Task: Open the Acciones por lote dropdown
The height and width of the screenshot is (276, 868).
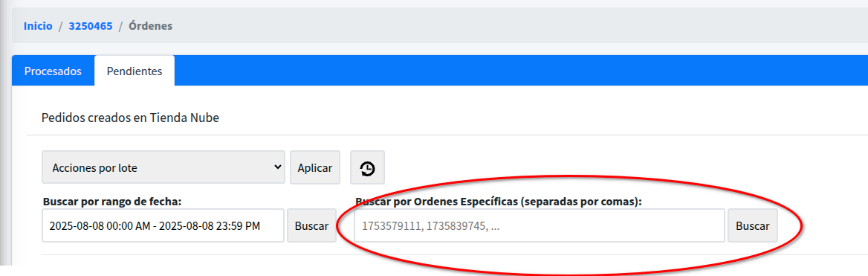Action: (x=163, y=167)
